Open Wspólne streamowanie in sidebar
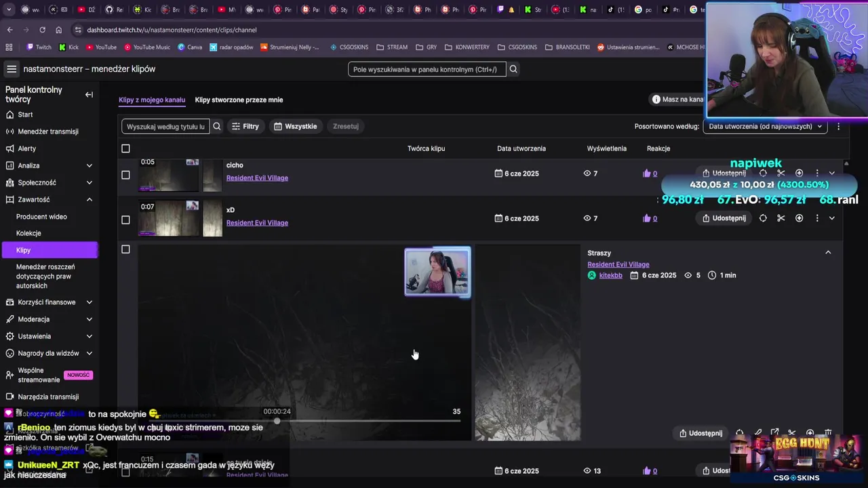This screenshot has width=868, height=488. [x=49, y=375]
